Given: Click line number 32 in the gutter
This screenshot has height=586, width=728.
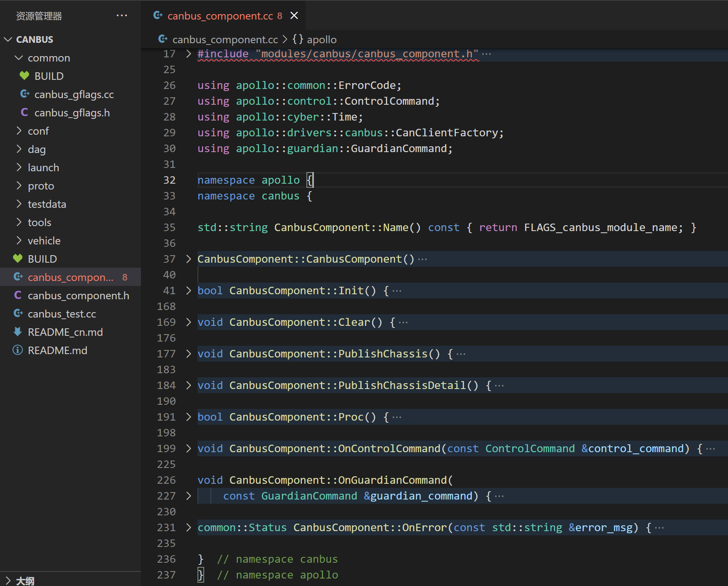Looking at the screenshot, I should point(169,180).
